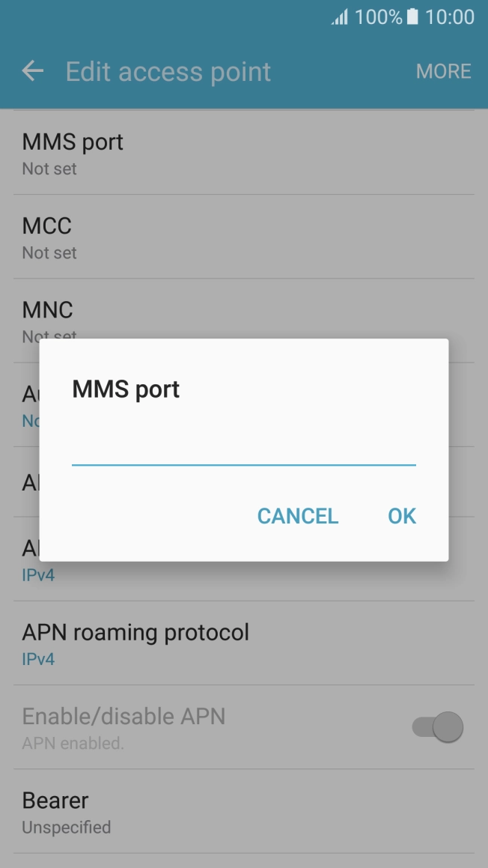
Task: Open the Bearer setting
Action: point(244,811)
